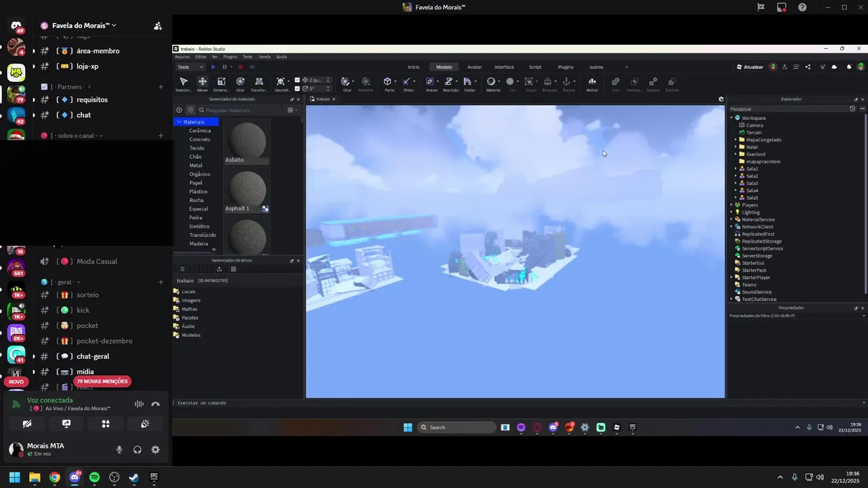Viewport: 868px width, 488px height.
Task: Click Discord end call icon
Action: coord(155,404)
